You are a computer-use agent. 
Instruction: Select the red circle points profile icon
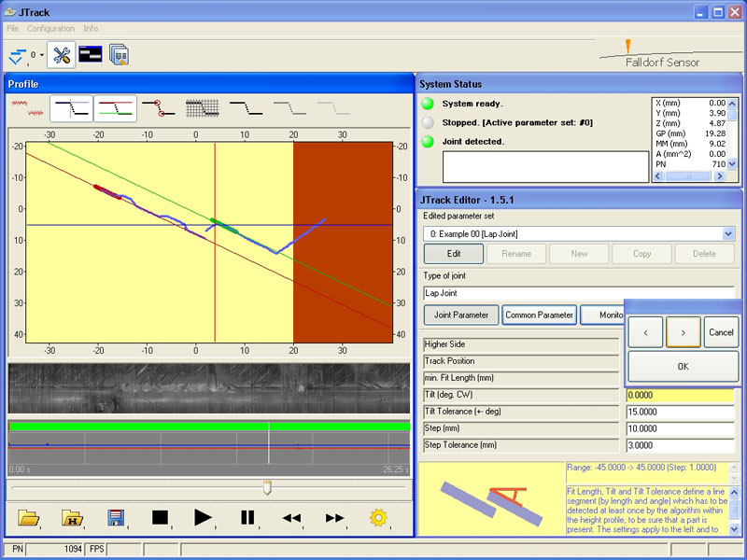tap(159, 108)
